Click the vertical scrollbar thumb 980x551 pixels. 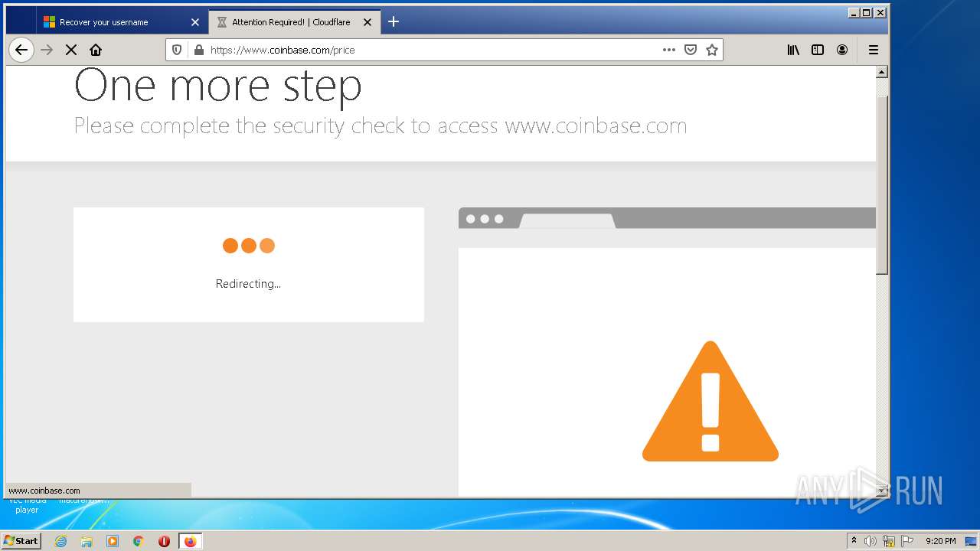tap(881, 184)
